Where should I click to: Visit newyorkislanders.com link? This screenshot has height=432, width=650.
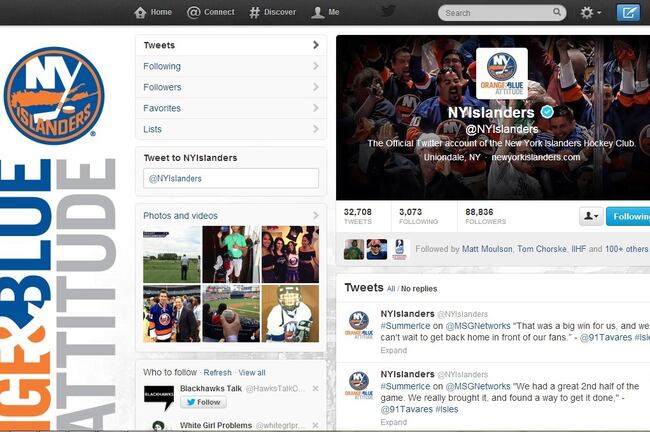[536, 158]
